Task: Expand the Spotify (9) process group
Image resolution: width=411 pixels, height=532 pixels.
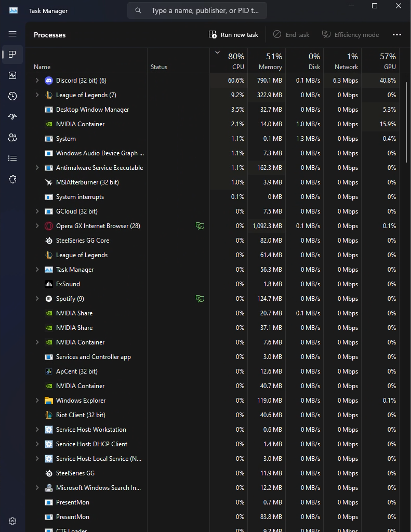Action: (x=37, y=299)
